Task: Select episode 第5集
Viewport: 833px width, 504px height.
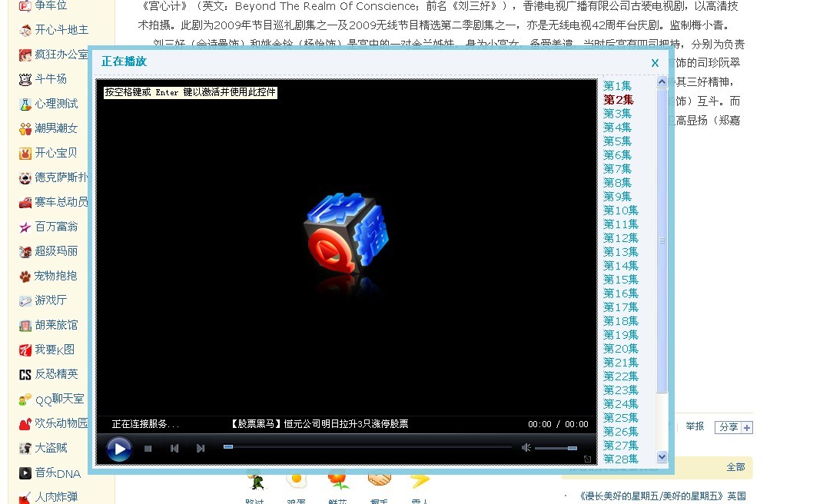Action: point(617,141)
